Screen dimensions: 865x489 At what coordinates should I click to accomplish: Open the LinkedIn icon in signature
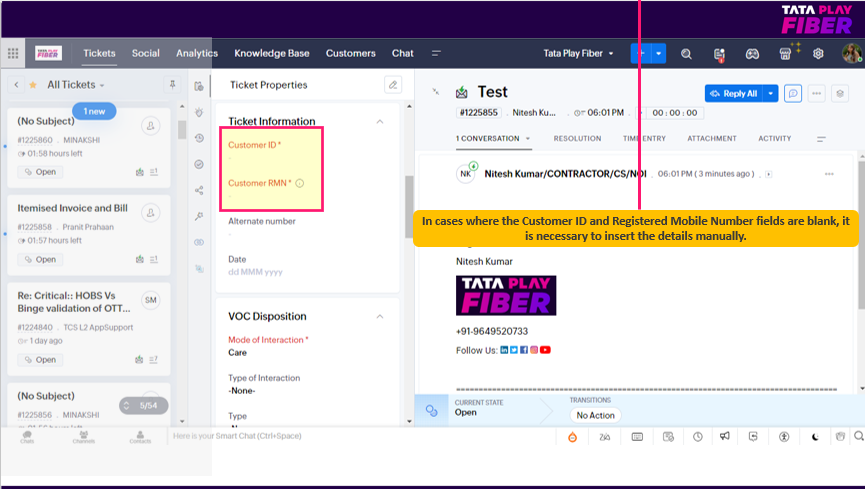(504, 350)
